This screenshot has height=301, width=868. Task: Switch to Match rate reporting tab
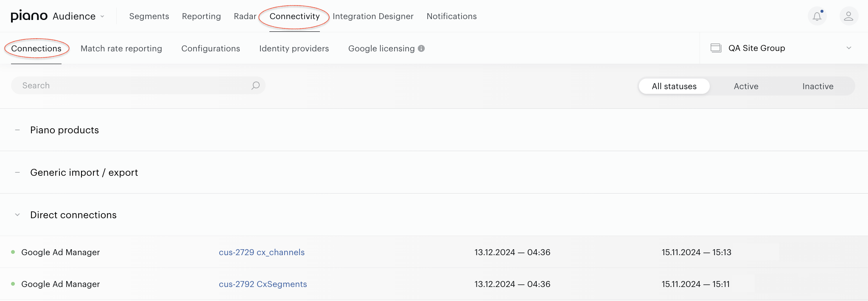click(x=121, y=48)
